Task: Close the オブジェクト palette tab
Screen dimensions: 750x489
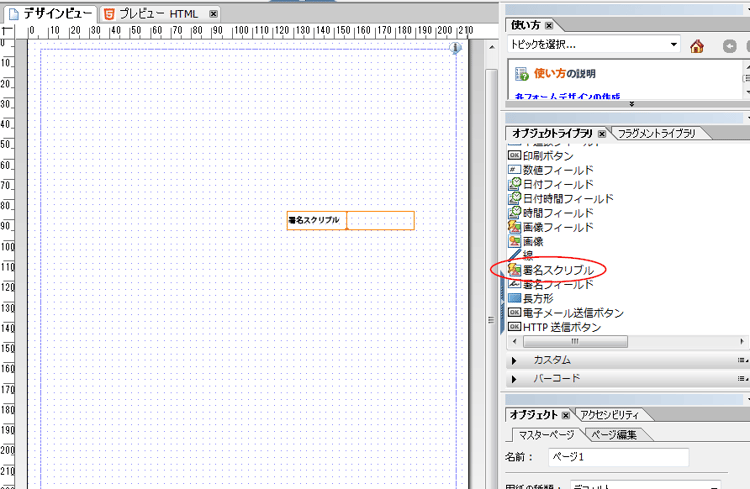Action: click(x=565, y=415)
